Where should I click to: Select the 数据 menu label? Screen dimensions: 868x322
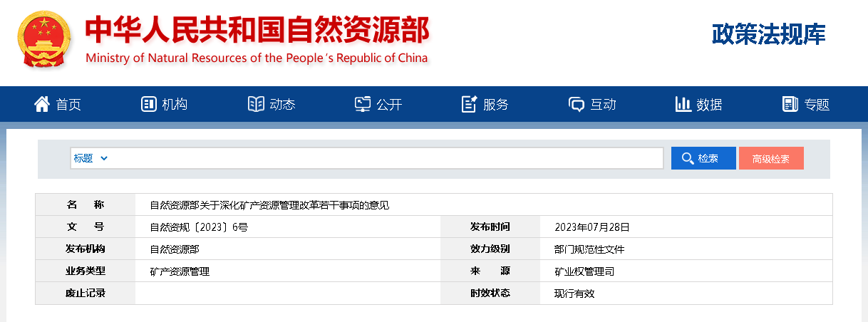tap(709, 105)
